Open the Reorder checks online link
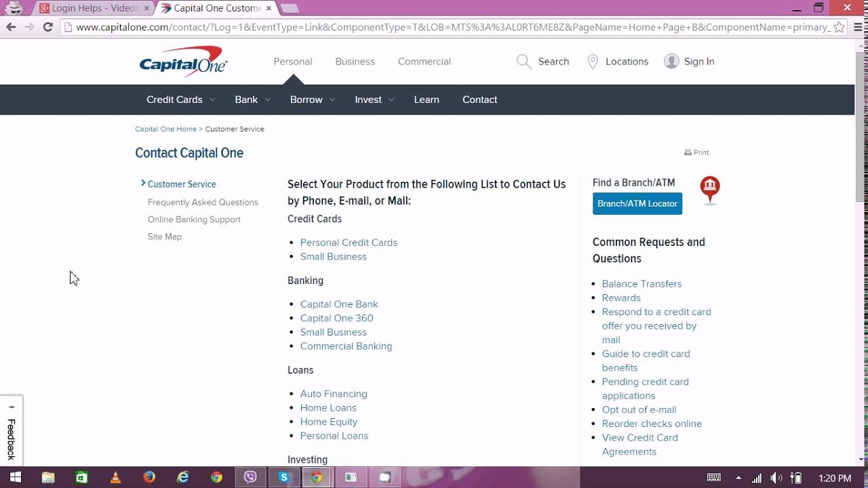The width and height of the screenshot is (868, 488). click(652, 424)
